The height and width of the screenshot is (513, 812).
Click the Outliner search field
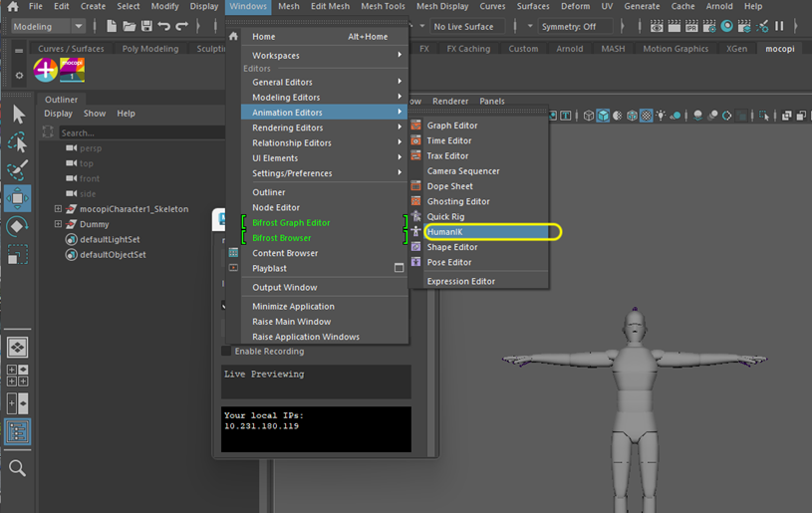[x=125, y=132]
